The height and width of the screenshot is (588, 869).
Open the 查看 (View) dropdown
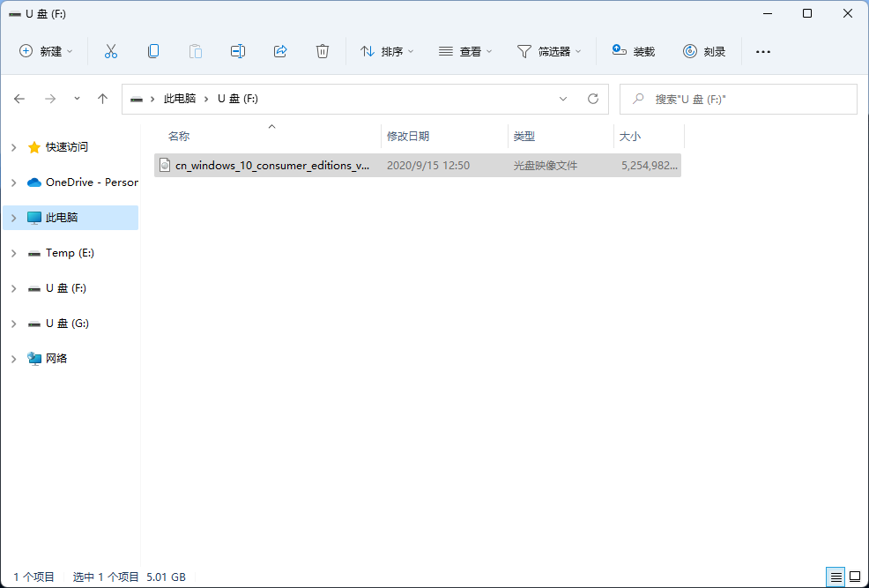(465, 51)
